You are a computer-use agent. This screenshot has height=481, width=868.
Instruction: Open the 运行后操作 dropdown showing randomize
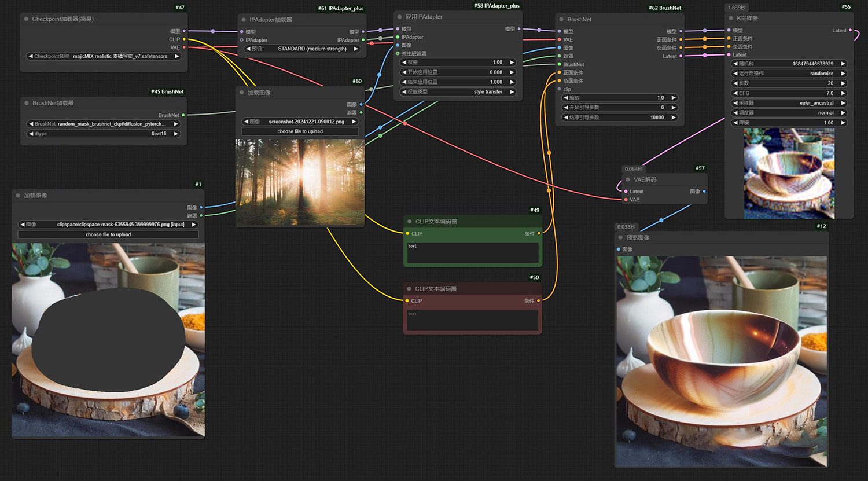tap(789, 74)
